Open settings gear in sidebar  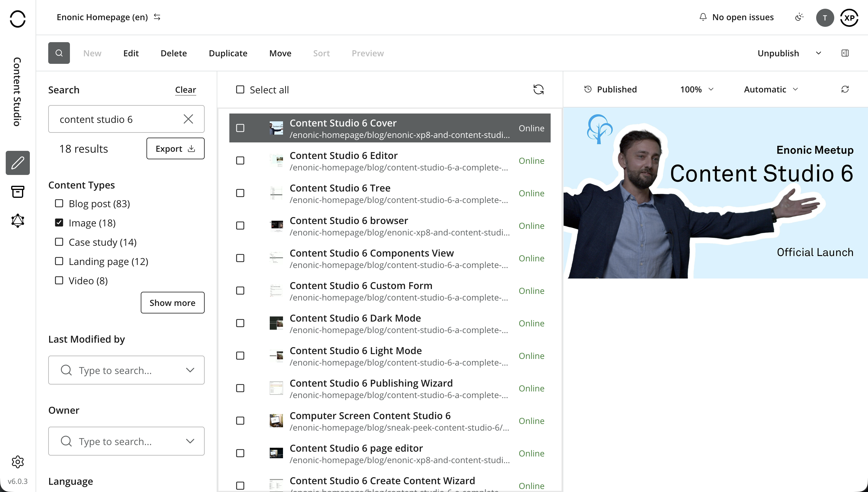17,462
